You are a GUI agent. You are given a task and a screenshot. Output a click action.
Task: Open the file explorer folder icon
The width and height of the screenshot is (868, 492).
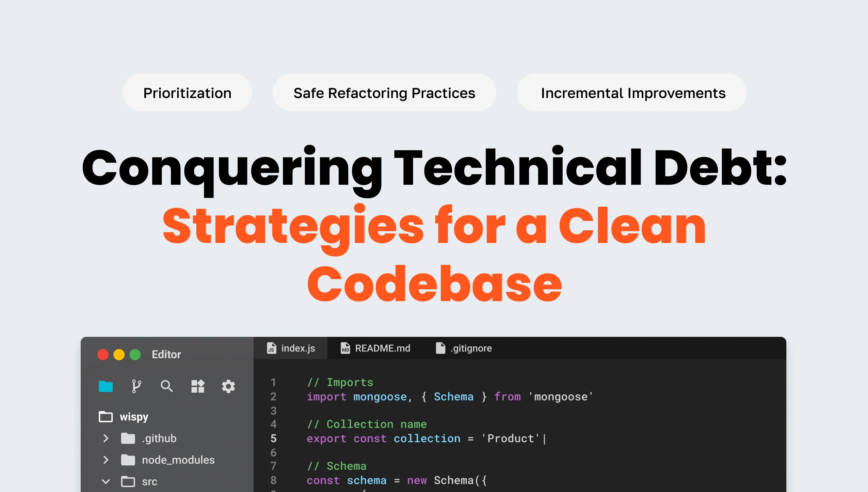pyautogui.click(x=106, y=387)
